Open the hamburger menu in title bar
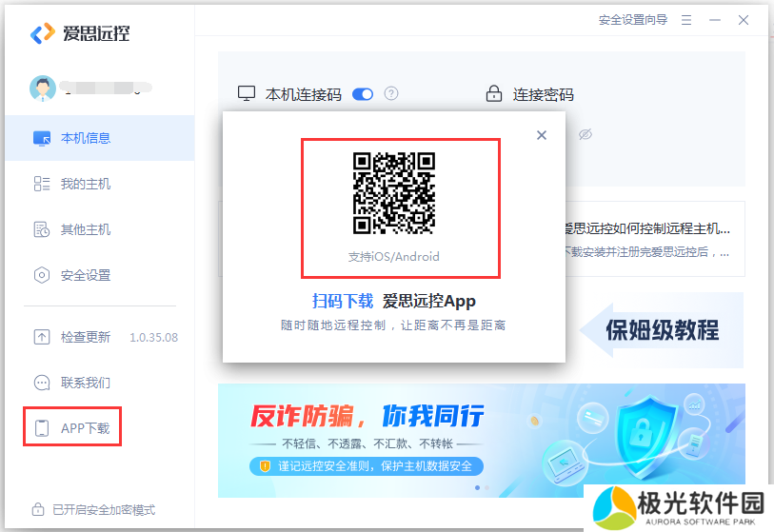Screen dimensions: 774x532 [685, 20]
